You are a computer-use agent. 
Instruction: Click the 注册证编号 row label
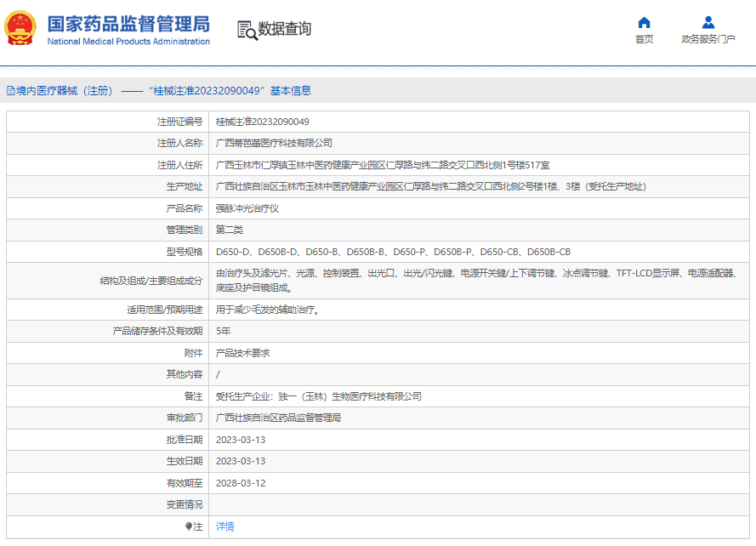coord(179,122)
